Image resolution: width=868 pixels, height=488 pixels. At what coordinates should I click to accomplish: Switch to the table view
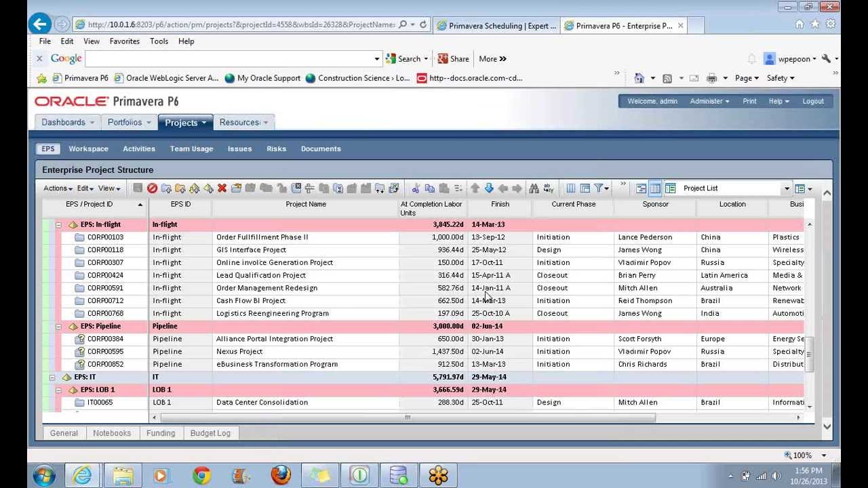(x=655, y=188)
